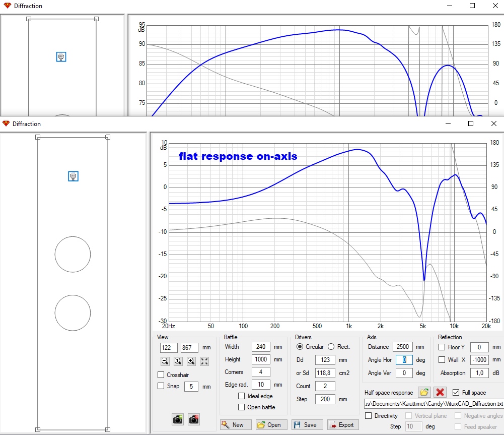
Task: Click the Snap value field
Action: pos(191,387)
